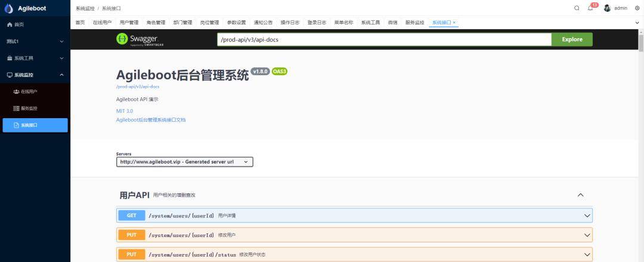The image size is (644, 262).
Task: Open the MIT 3.0 license link
Action: click(125, 111)
